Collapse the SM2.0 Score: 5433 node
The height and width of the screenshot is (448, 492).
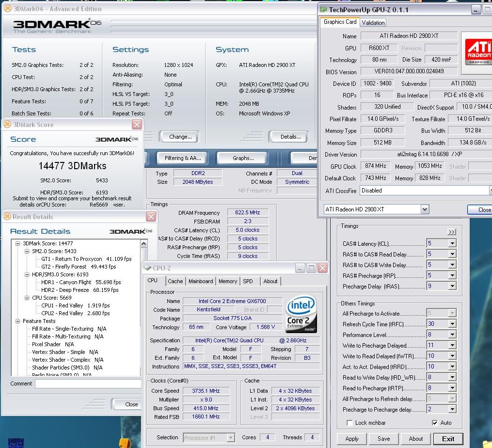[x=27, y=251]
